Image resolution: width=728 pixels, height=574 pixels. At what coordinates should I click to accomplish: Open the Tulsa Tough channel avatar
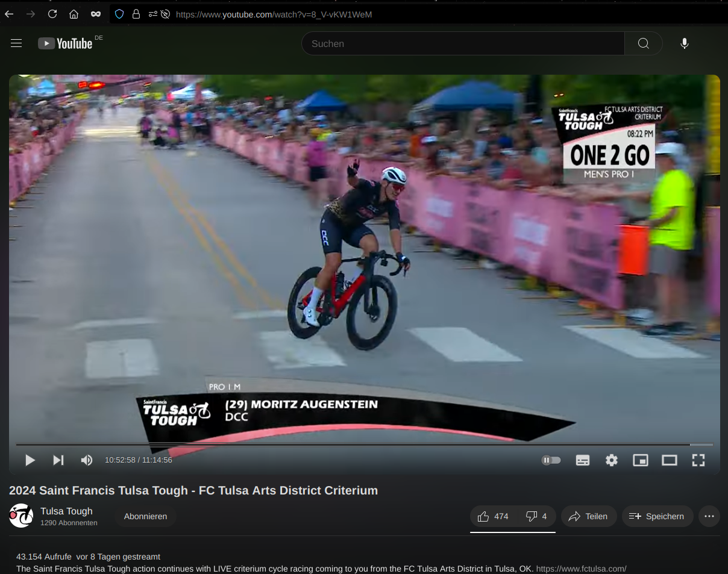coord(21,516)
